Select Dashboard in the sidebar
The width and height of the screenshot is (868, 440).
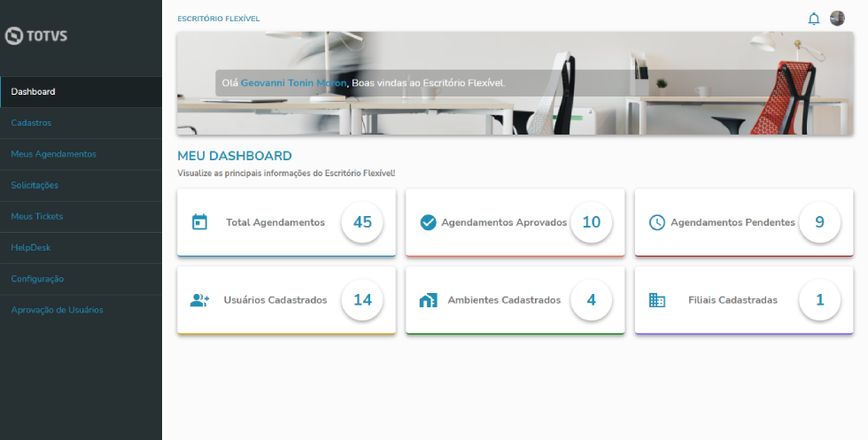[81, 92]
